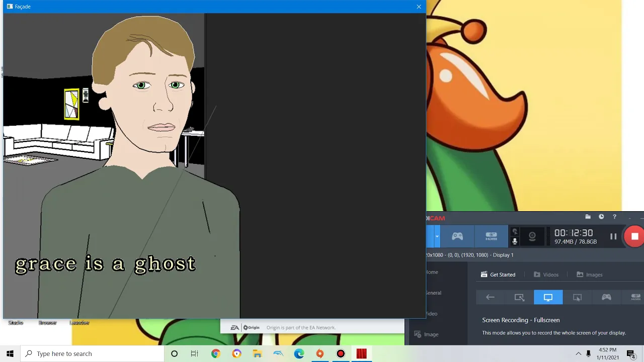
Task: Expand the recording mode dropdown arrow
Action: point(437,236)
